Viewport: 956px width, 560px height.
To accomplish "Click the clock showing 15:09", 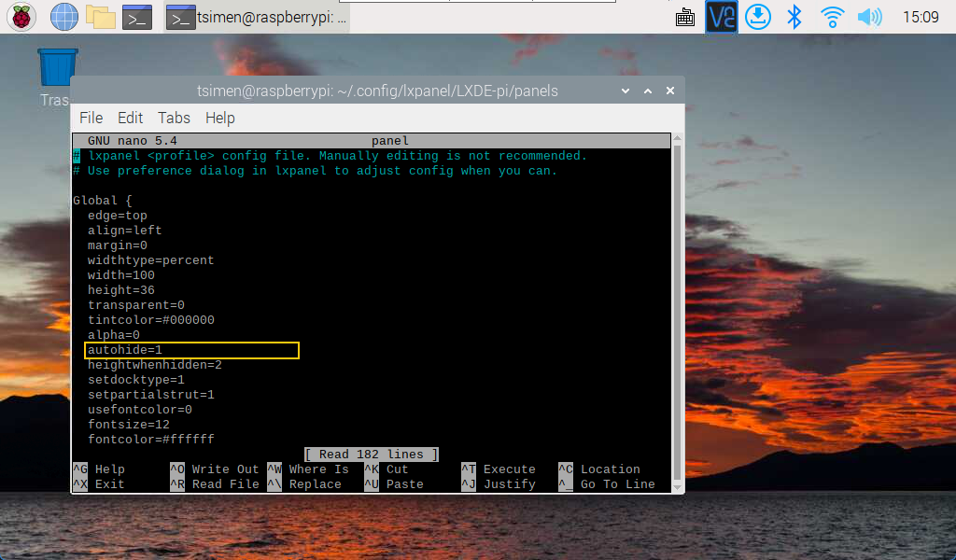I will (921, 17).
